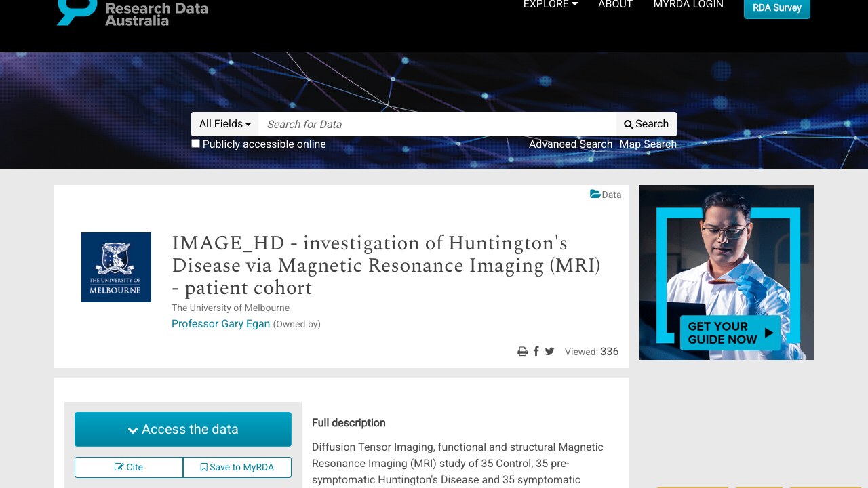Save record to MyRDA
Screen dimensions: 868x488
coord(237,467)
